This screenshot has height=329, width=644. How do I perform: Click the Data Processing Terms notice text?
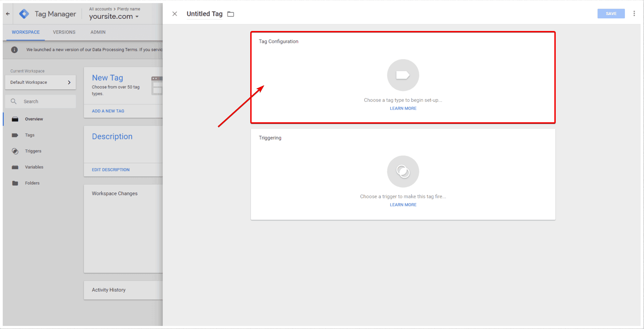pyautogui.click(x=94, y=50)
